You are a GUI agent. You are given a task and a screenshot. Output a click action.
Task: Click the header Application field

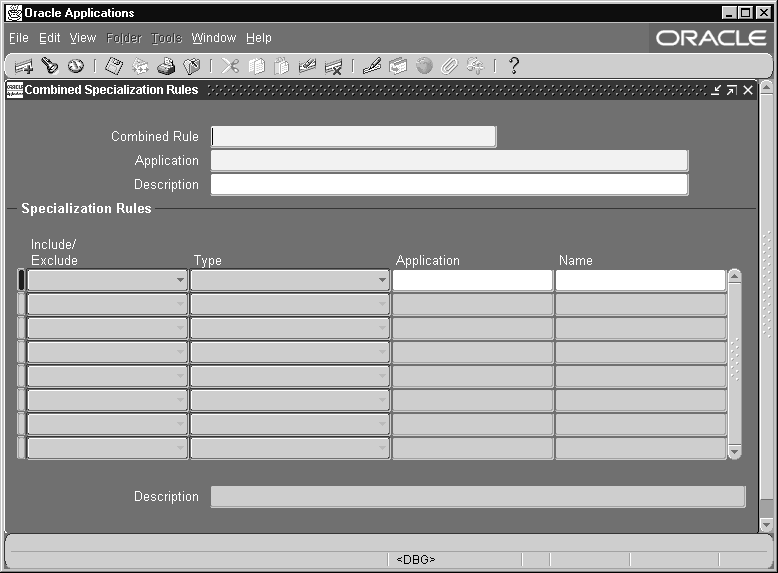pyautogui.click(x=449, y=160)
